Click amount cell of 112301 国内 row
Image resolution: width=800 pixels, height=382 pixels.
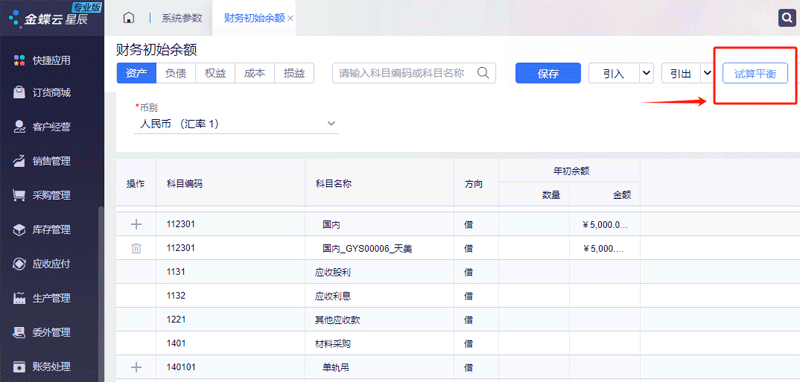point(605,224)
